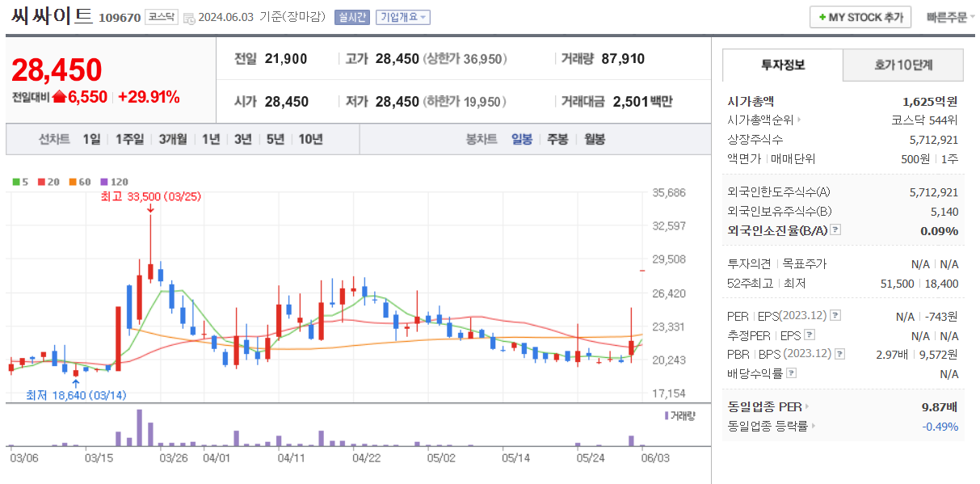Click 외국인보유주식수 value 5,140
This screenshot has height=484, width=980.
tap(944, 211)
